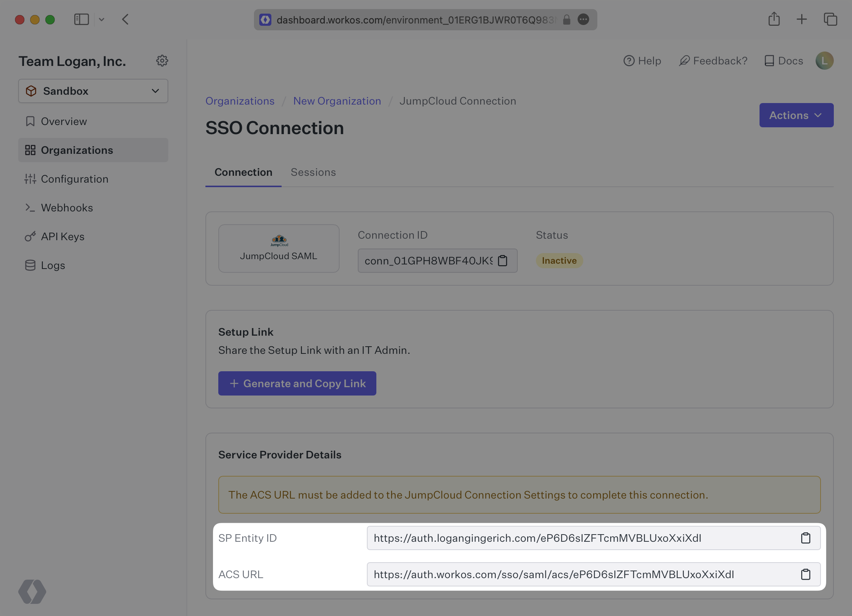Navigate to New Organization breadcrumb link
Screen dimensions: 852x616
click(x=337, y=100)
